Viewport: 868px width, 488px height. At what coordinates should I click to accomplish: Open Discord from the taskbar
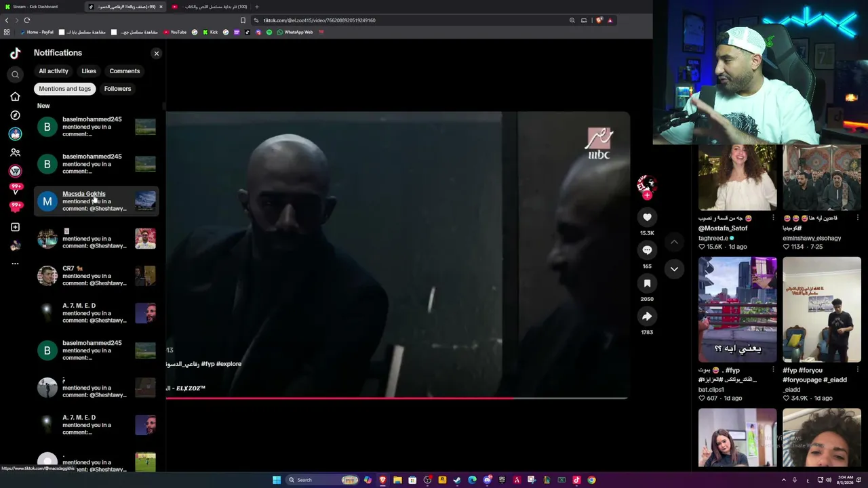[487, 480]
